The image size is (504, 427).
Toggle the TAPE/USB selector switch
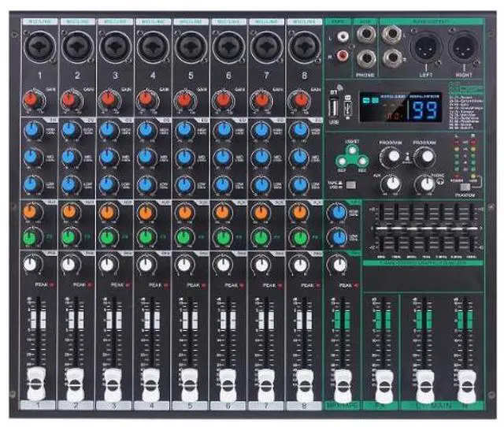tap(351, 185)
